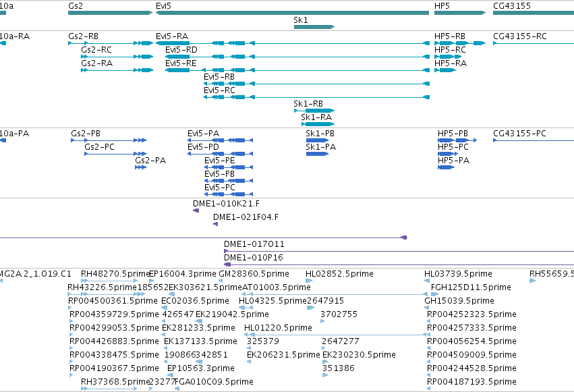The width and height of the screenshot is (574, 392).
Task: Select the CG43155-PC protein
Action: (534, 140)
